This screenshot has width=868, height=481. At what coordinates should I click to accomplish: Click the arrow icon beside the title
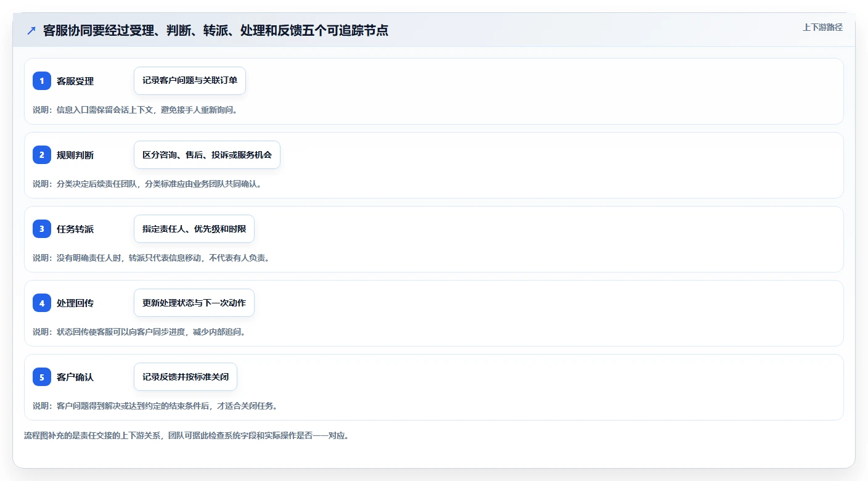31,31
